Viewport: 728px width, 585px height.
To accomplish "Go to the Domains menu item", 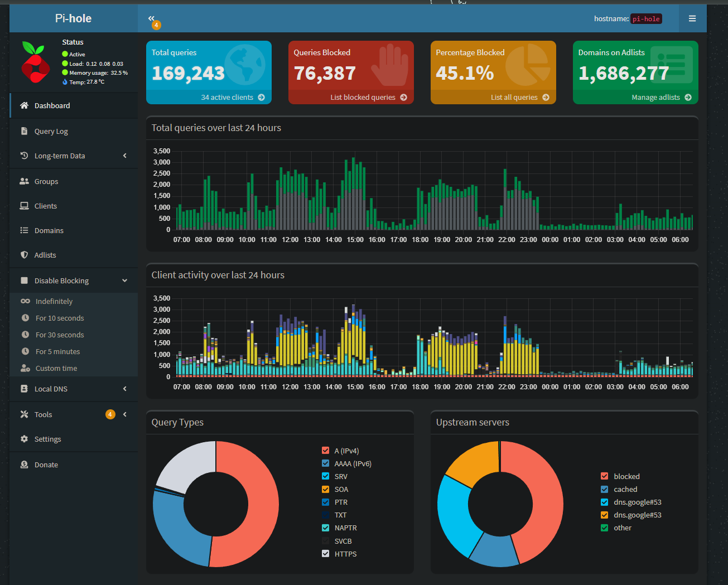I will (x=49, y=230).
